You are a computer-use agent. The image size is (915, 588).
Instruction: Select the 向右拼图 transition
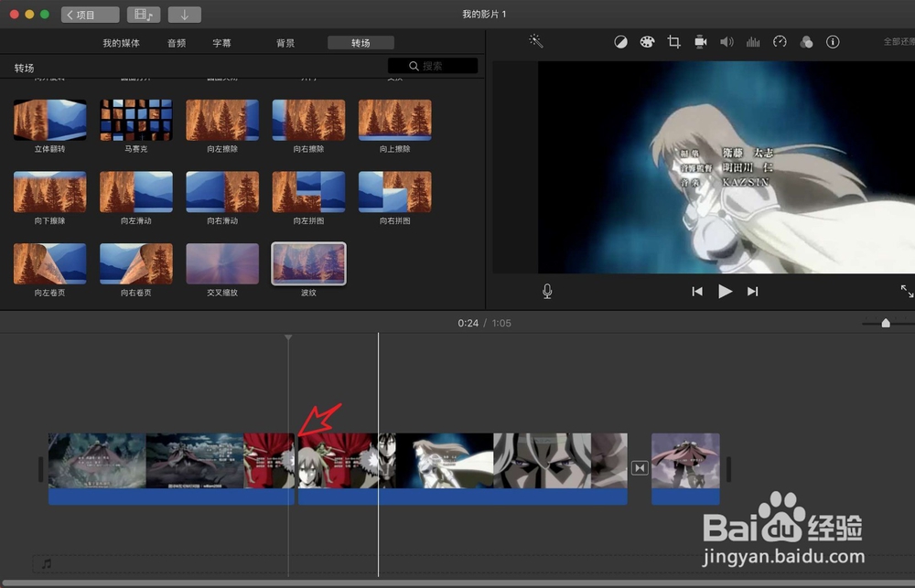pyautogui.click(x=395, y=192)
